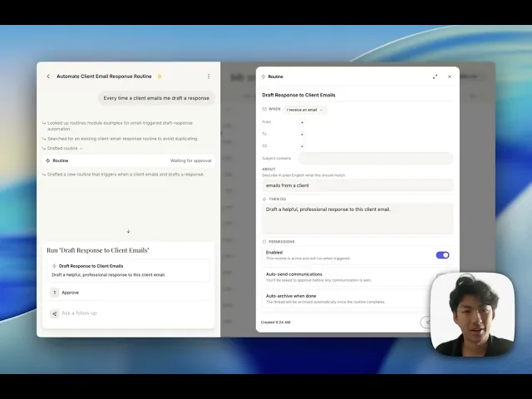Screen dimensions: 532x399
Task: Click the 'Waiting for approval' status text
Action: [190, 160]
